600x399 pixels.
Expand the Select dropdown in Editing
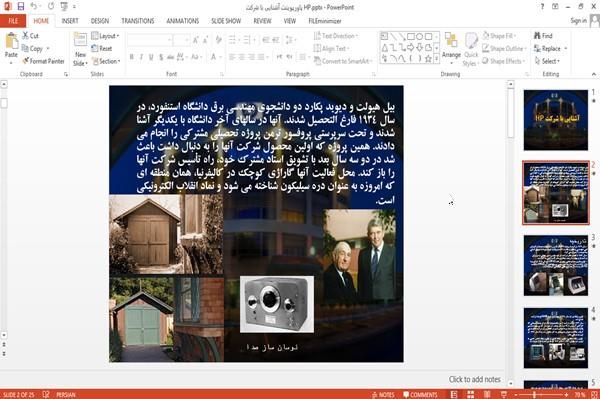[547, 61]
